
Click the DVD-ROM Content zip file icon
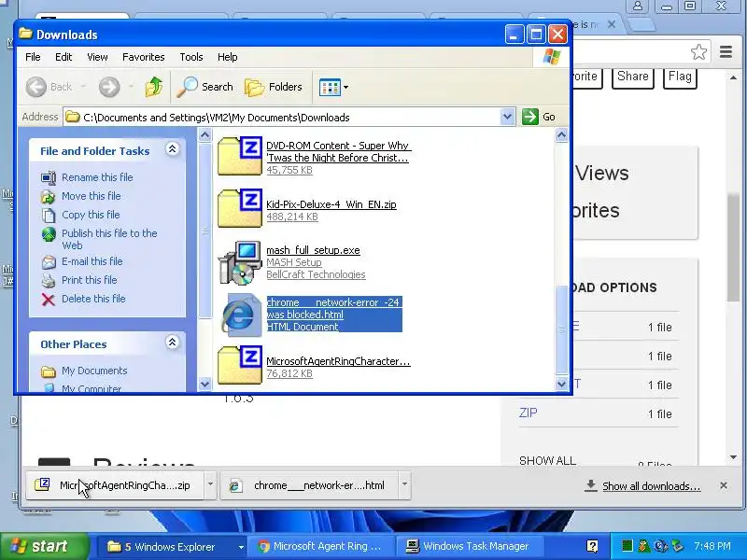[240, 156]
